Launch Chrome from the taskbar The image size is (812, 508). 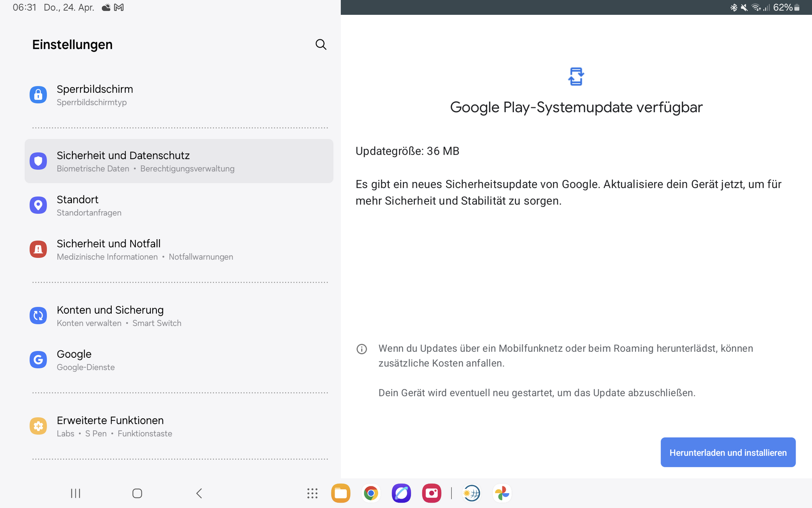coord(371,493)
